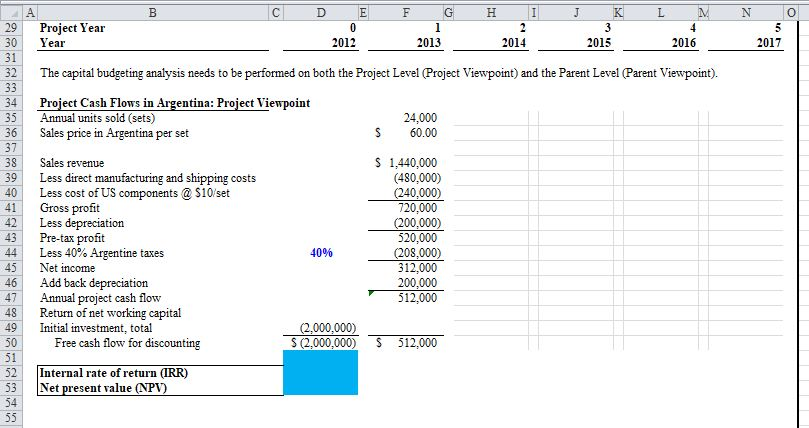Screen dimensions: 809x428
Task: Select column N header
Action: coord(746,13)
